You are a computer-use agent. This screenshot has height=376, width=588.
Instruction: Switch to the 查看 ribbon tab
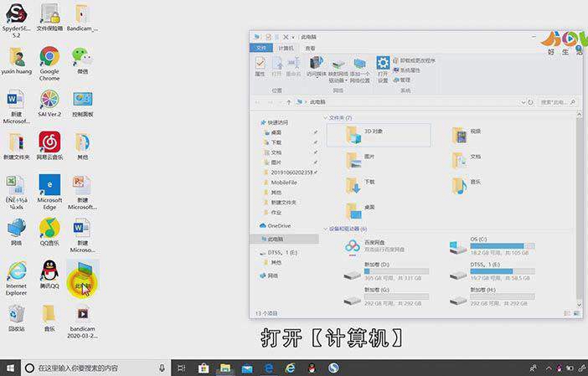(310, 48)
